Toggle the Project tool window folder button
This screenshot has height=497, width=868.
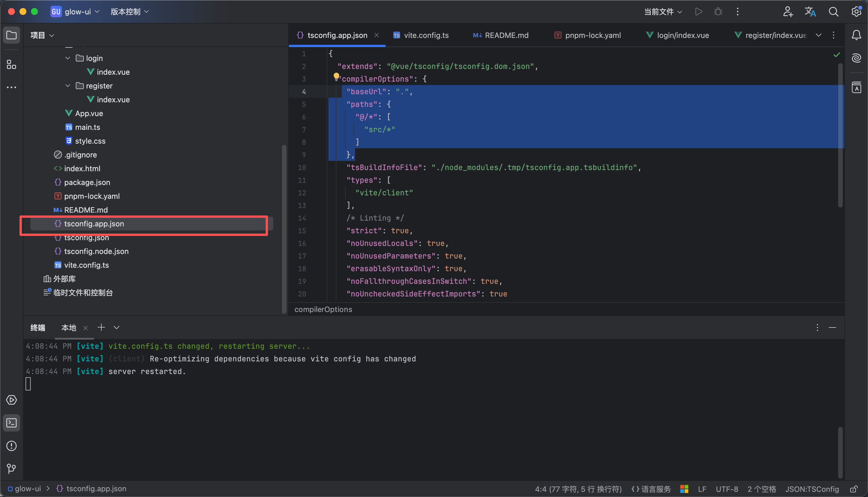(11, 35)
